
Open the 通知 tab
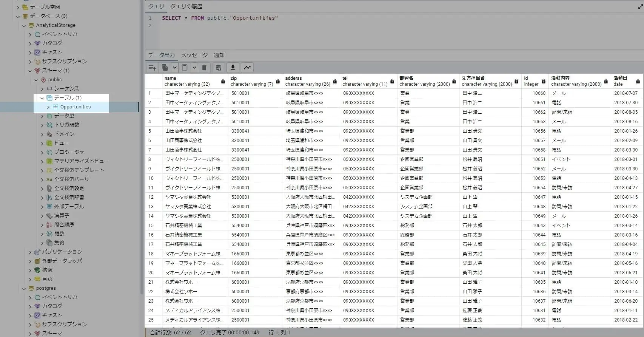click(219, 55)
